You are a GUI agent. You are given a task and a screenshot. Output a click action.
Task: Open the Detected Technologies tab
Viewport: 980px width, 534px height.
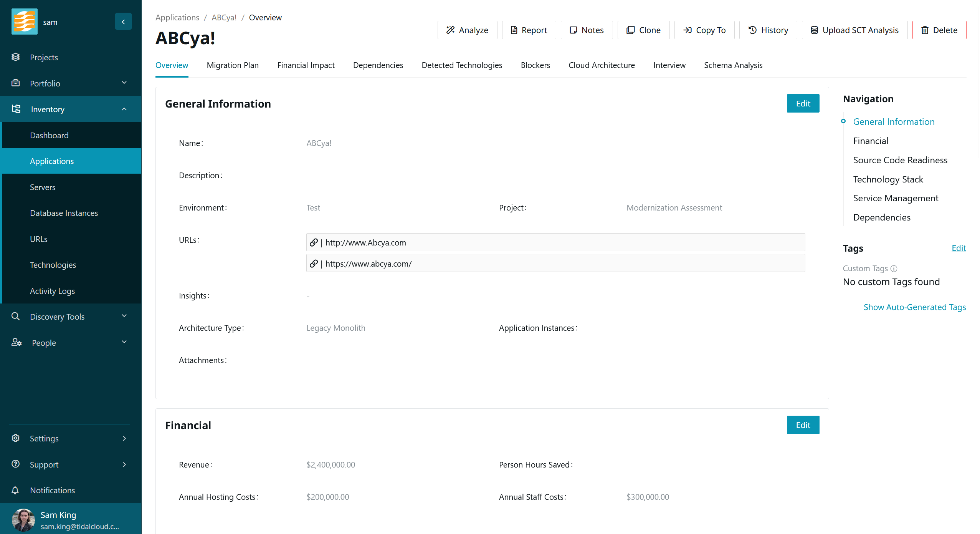[x=462, y=65]
